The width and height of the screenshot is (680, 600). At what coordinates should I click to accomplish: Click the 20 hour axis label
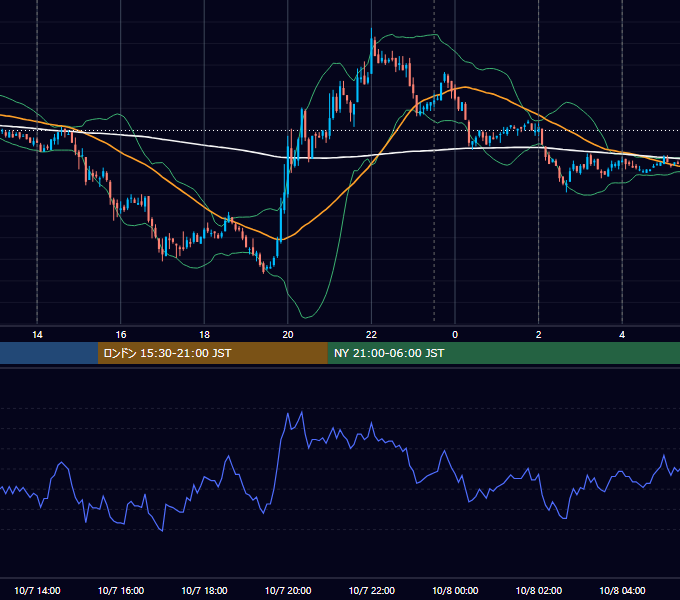click(288, 335)
